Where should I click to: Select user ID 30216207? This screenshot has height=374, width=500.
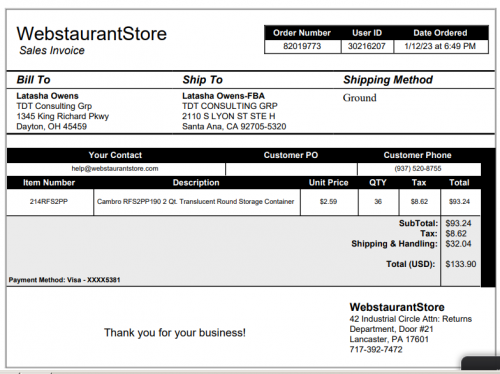point(367,46)
